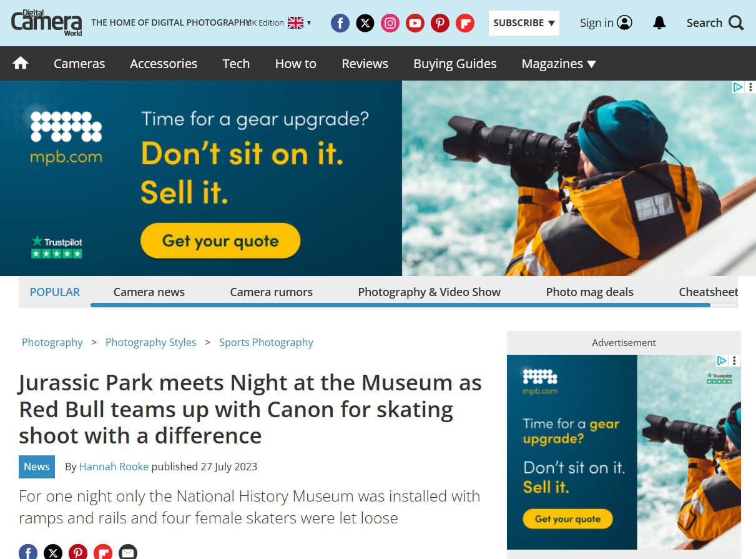
Task: Click Sign in with the user icon
Action: 606,23
